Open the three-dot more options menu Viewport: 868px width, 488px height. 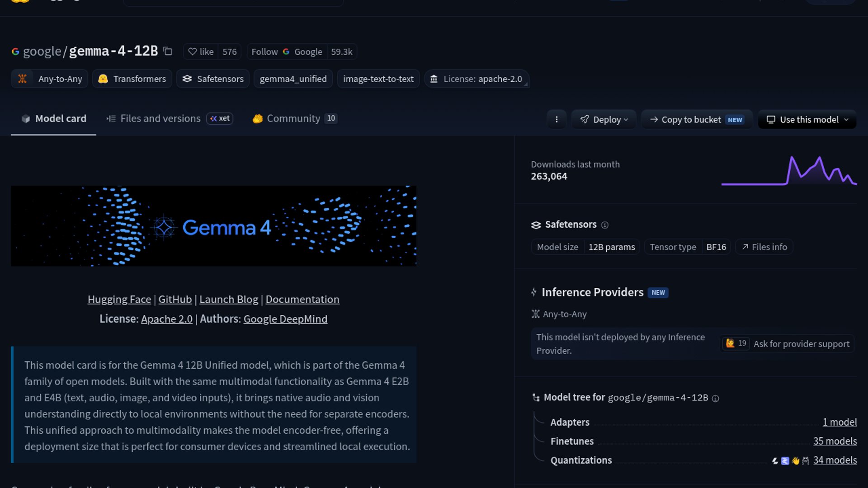click(x=557, y=120)
